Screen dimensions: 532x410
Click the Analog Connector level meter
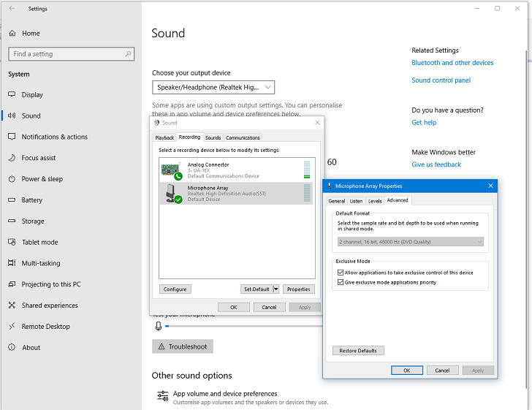[x=307, y=170]
